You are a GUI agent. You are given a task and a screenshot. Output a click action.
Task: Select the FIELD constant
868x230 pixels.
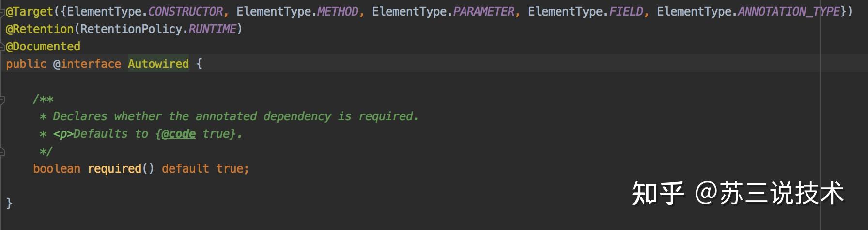[626, 12]
